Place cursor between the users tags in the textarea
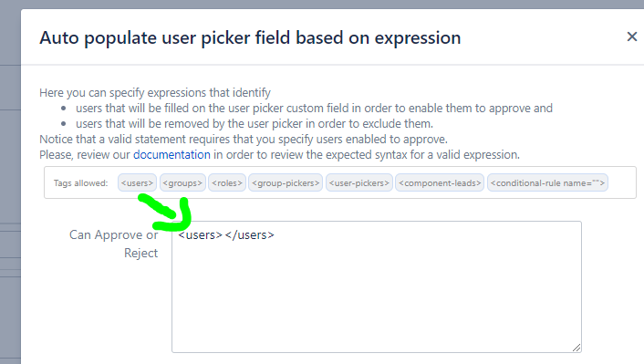Viewport: 644px width, 364px height. [223, 235]
